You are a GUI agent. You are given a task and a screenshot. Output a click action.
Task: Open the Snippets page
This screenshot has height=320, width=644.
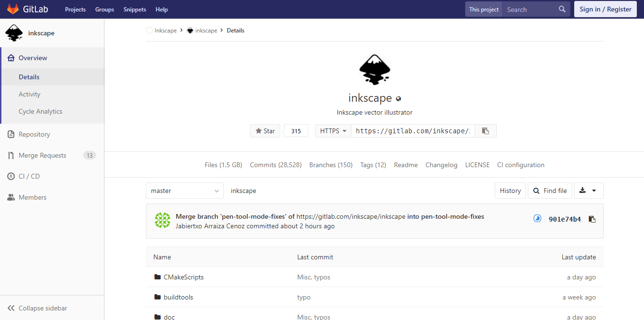(x=135, y=9)
